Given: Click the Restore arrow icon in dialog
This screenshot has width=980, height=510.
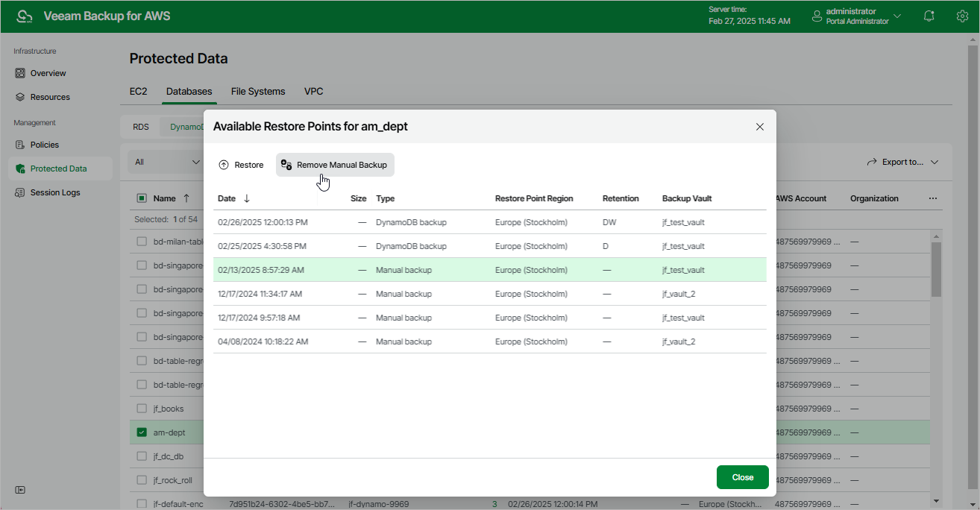Looking at the screenshot, I should pyautogui.click(x=224, y=165).
